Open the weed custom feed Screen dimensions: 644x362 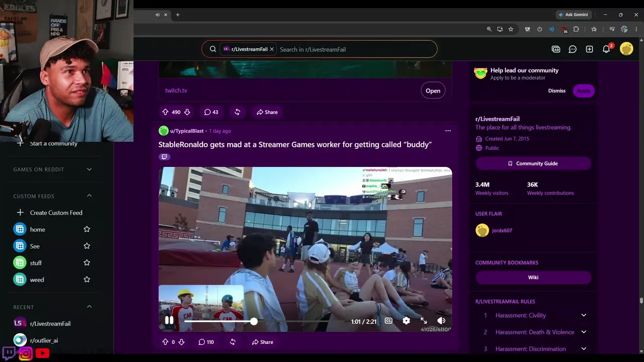[37, 280]
